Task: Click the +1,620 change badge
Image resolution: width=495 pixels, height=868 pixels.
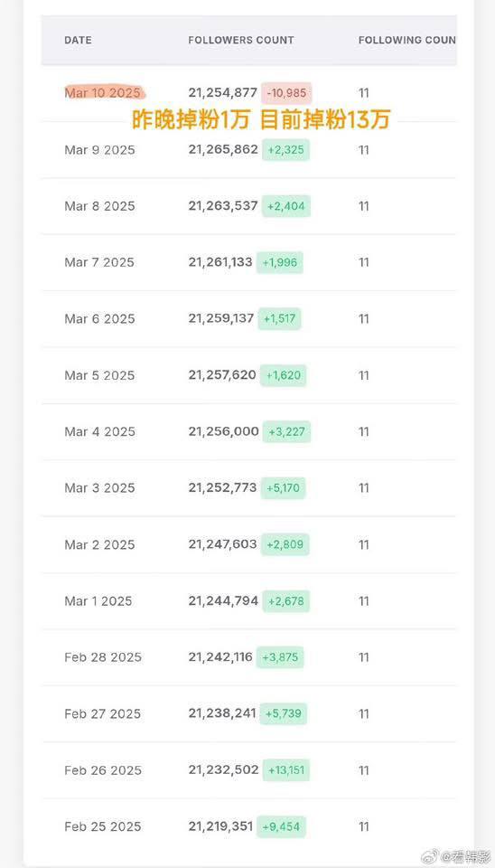Action: (283, 375)
